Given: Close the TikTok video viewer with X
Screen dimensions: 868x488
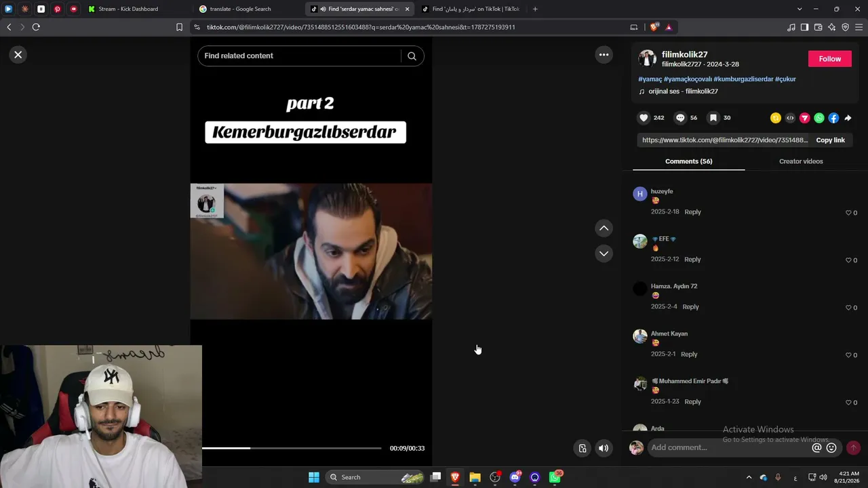Looking at the screenshot, I should click(18, 55).
